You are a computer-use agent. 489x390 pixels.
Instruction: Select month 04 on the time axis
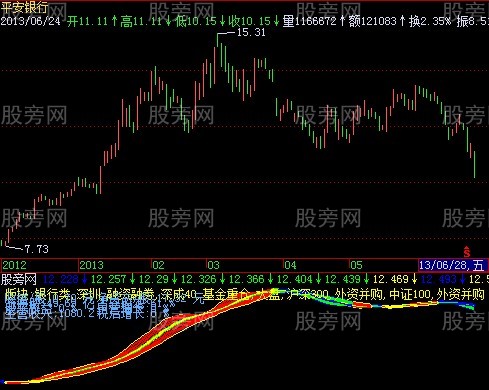coord(290,265)
